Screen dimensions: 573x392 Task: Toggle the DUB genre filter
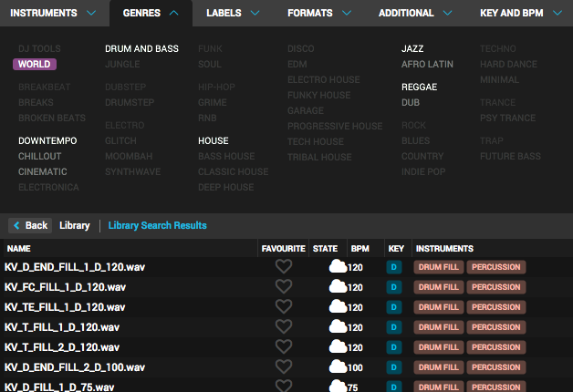pyautogui.click(x=411, y=103)
